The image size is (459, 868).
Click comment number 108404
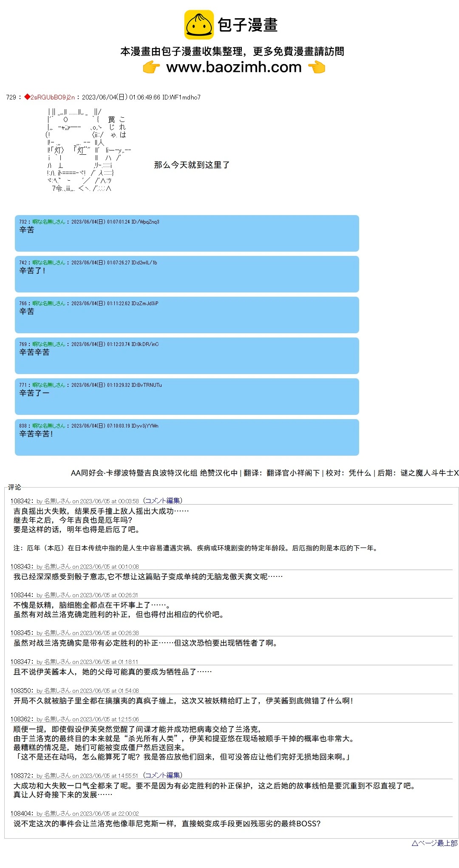[x=22, y=814]
